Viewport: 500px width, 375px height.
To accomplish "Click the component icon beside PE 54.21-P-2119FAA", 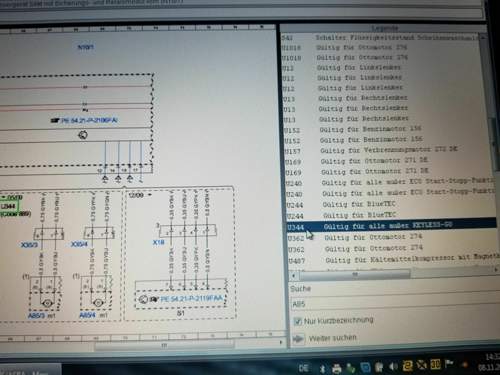I will [143, 299].
